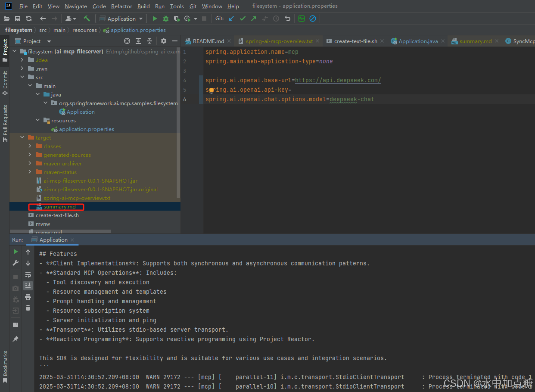This screenshot has width=535, height=392.
Task: Expand the classes folder
Action: 30,146
